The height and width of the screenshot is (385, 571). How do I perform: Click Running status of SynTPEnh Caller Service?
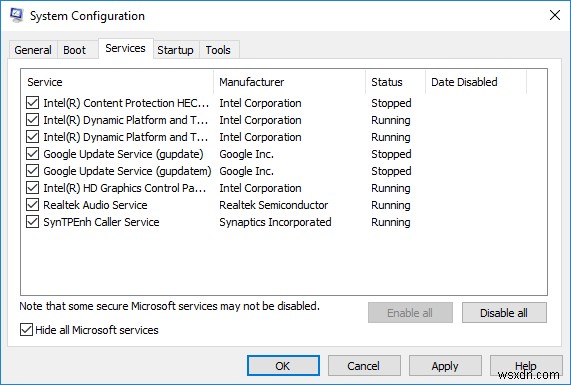point(391,222)
